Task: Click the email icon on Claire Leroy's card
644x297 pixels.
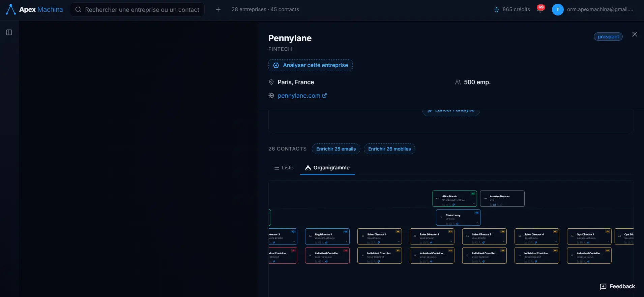Action: point(450,224)
